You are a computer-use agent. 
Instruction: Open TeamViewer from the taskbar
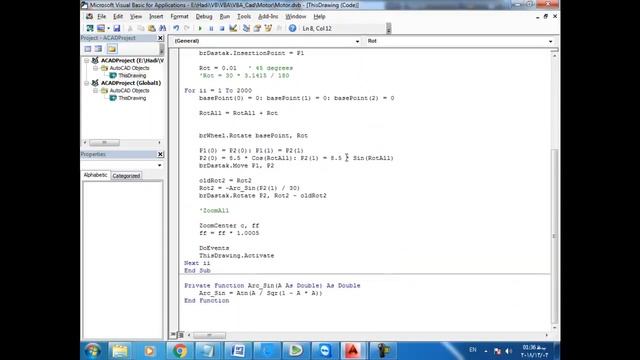(x=325, y=351)
